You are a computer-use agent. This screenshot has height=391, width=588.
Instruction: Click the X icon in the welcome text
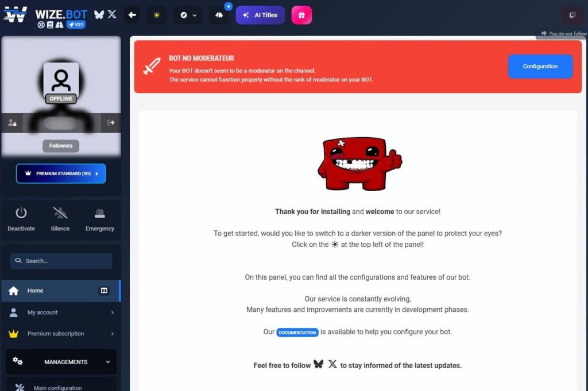332,364
